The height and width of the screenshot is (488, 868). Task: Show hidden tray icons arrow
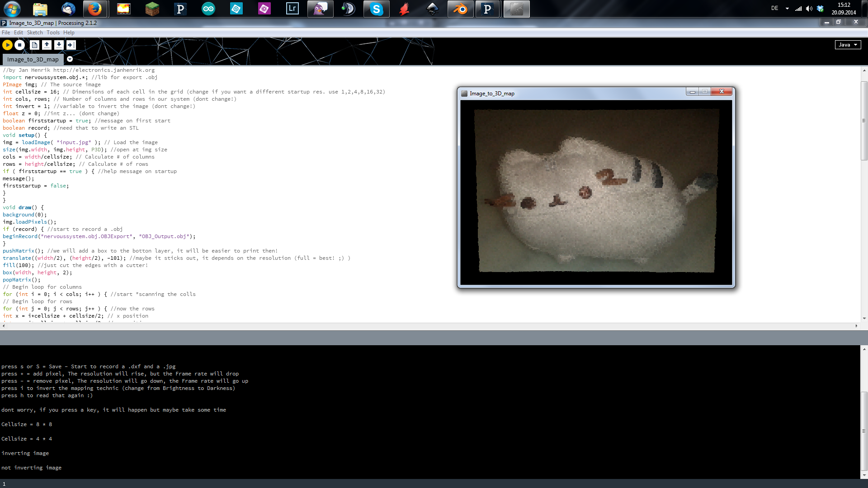[787, 9]
